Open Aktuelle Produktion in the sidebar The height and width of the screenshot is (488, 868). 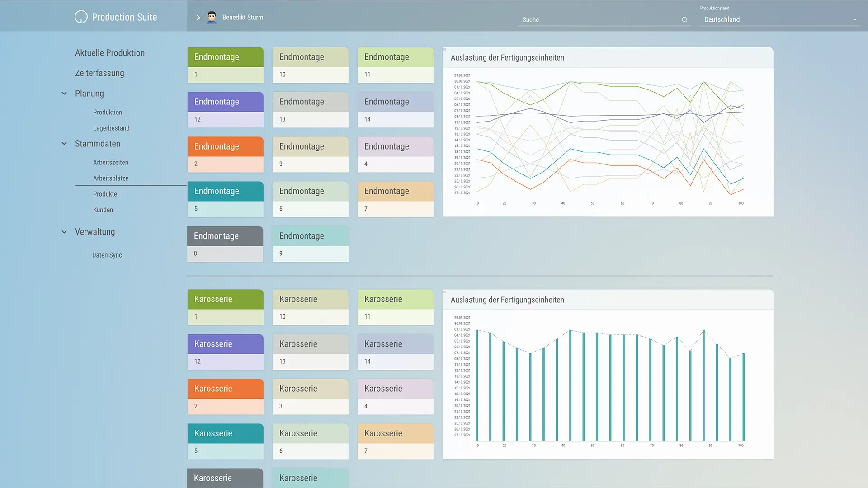(110, 53)
